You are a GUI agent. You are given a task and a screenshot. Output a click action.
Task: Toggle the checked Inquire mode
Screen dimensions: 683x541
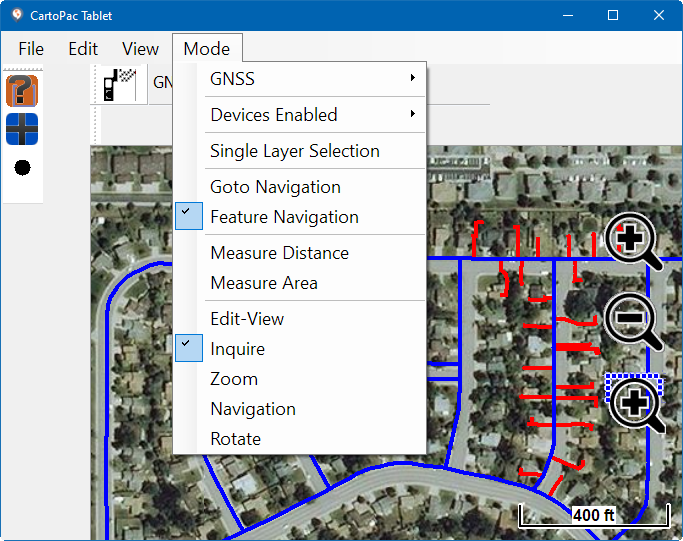[238, 349]
